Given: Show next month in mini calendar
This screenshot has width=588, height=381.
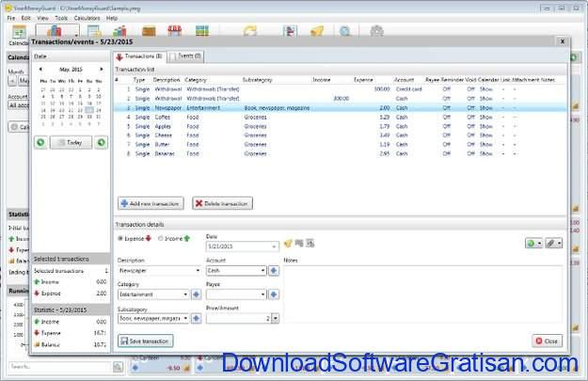Looking at the screenshot, I should pyautogui.click(x=101, y=70).
